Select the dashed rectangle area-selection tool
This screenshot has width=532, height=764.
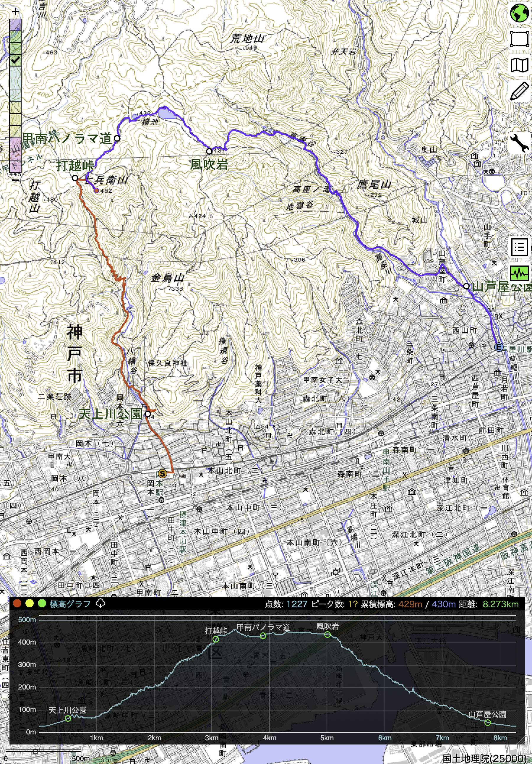519,39
